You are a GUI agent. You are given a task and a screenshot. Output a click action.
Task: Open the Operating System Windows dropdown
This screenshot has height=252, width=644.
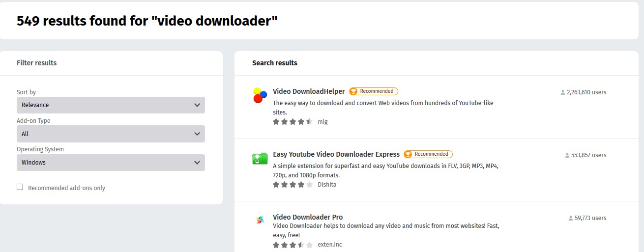[x=111, y=163]
